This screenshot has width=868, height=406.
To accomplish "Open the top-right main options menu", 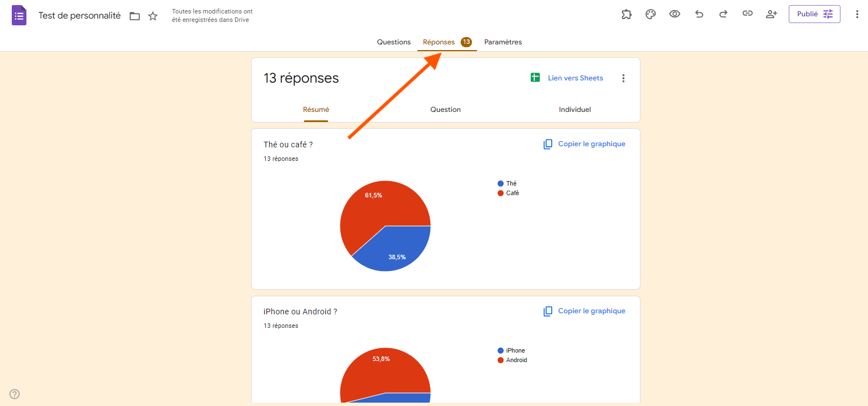I will pyautogui.click(x=857, y=13).
